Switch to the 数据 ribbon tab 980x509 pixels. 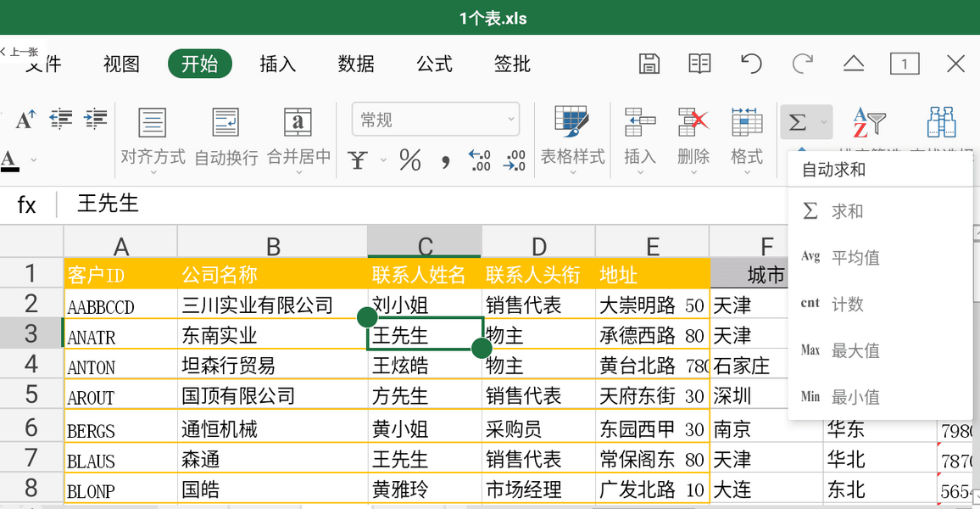tap(356, 64)
